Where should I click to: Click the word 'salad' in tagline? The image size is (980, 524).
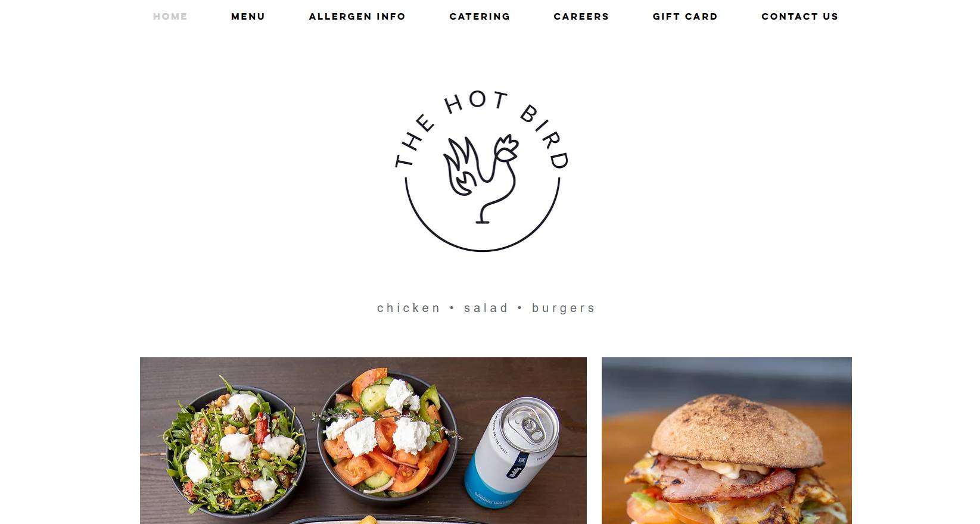coord(486,308)
